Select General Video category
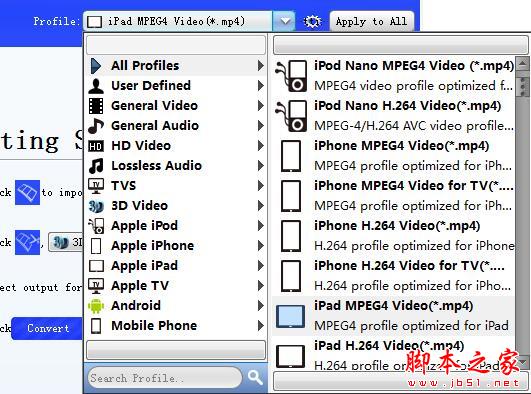The height and width of the screenshot is (394, 531). point(176,106)
